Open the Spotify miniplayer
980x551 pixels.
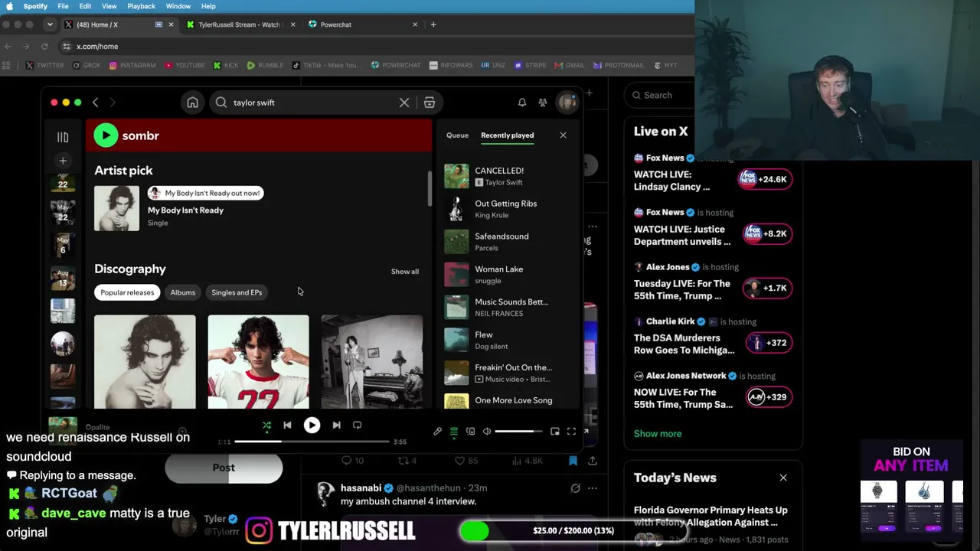pos(555,432)
